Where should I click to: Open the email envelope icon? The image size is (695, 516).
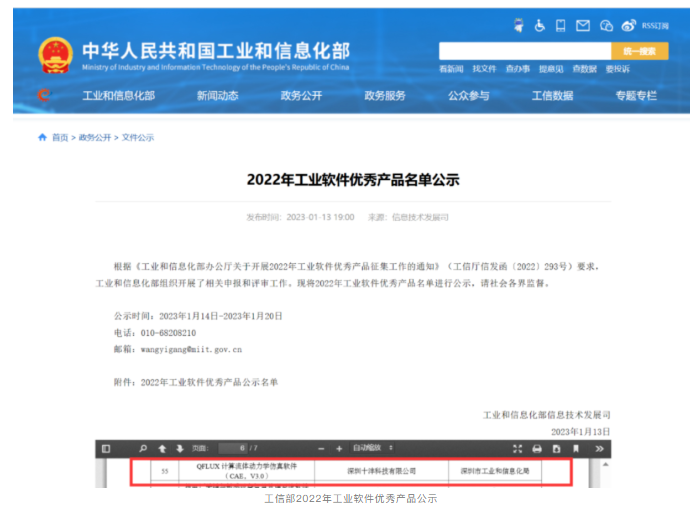[584, 25]
